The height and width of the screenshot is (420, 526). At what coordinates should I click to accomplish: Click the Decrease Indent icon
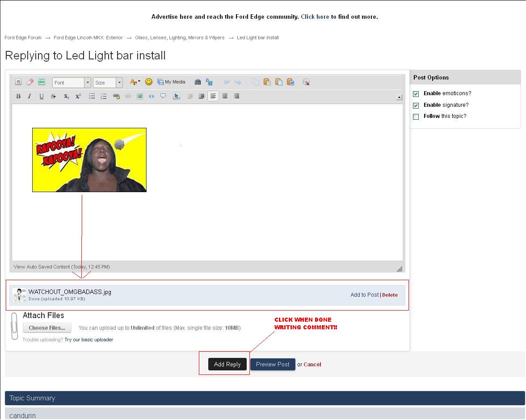pyautogui.click(x=190, y=96)
